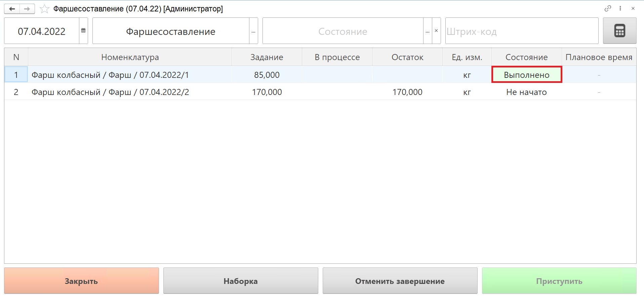Viewport: 644px width, 297px height.
Task: Open selection list for Фаршесоставление field
Action: click(x=253, y=31)
